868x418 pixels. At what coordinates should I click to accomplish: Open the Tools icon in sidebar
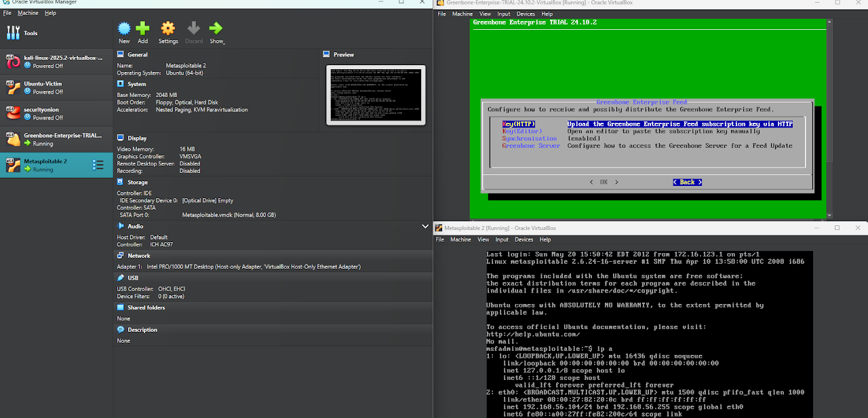(14, 33)
